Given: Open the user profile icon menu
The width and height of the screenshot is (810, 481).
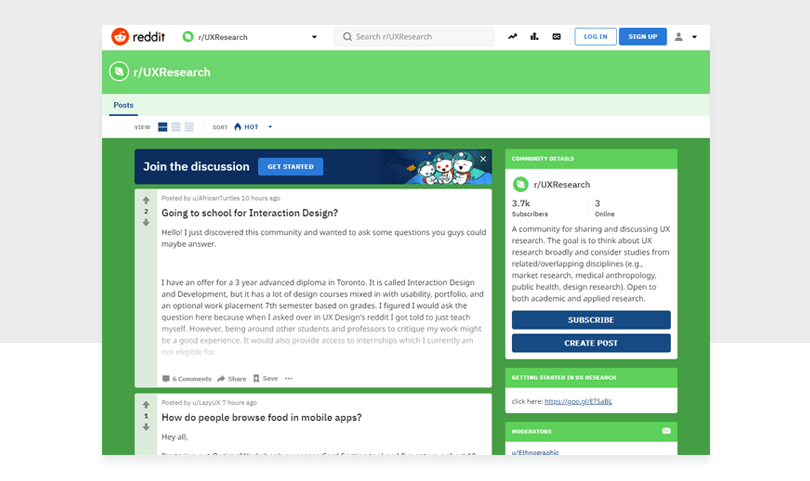Looking at the screenshot, I should 678,37.
